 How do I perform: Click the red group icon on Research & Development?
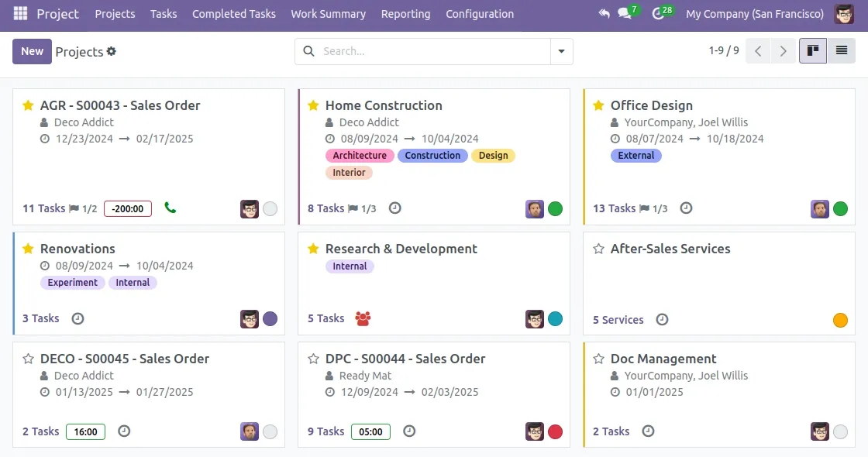(x=363, y=318)
